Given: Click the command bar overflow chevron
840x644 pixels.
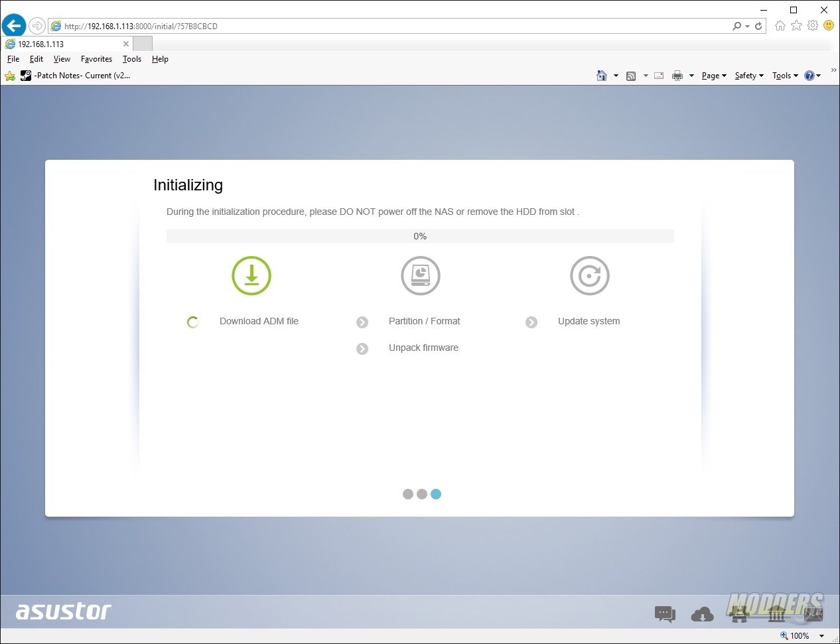Looking at the screenshot, I should click(834, 70).
